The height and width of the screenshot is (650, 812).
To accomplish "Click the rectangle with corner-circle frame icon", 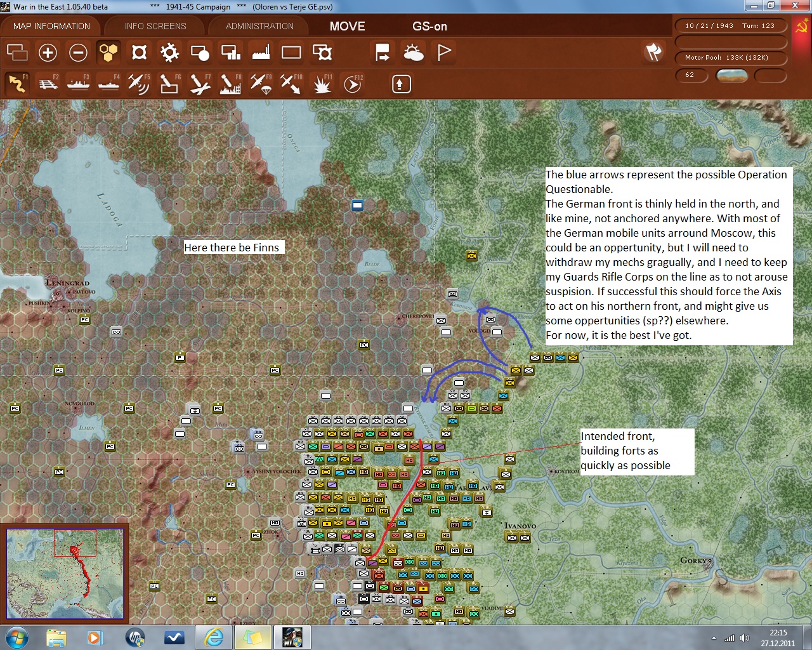I will (x=322, y=52).
